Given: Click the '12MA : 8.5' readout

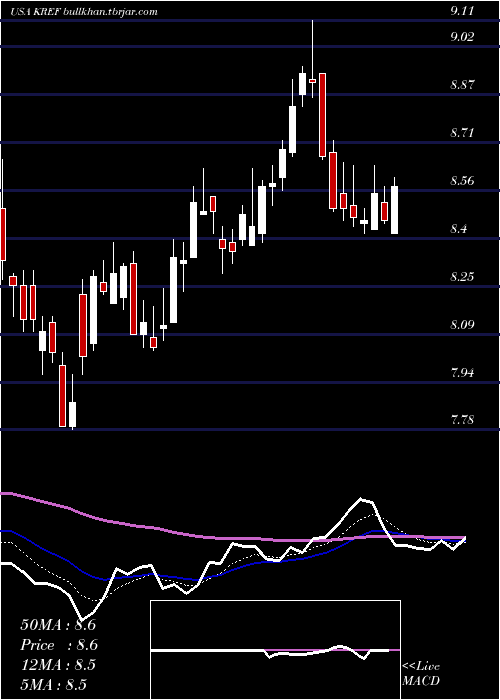Looking at the screenshot, I should click(x=58, y=665).
